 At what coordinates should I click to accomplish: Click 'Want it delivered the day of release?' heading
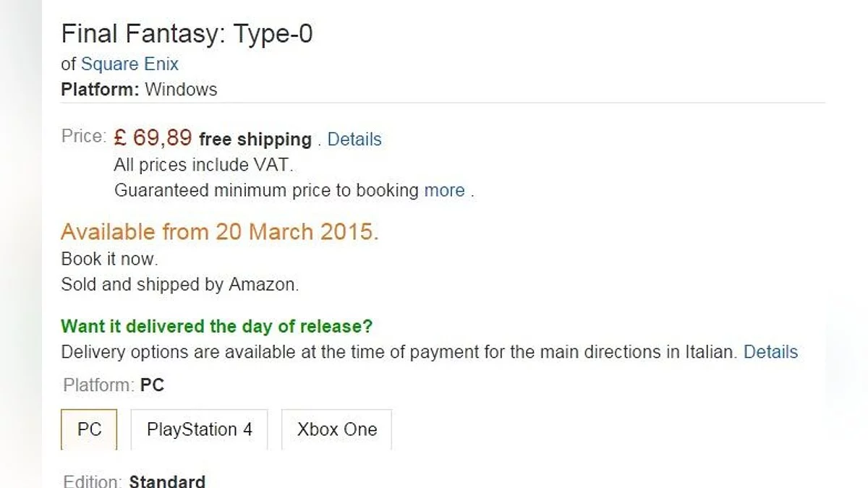pos(216,326)
